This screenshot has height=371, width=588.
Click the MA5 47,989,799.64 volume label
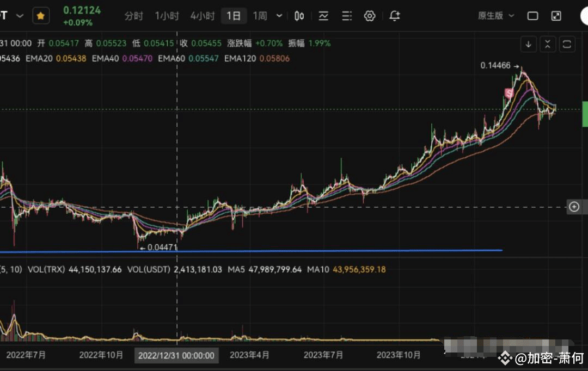tap(265, 269)
